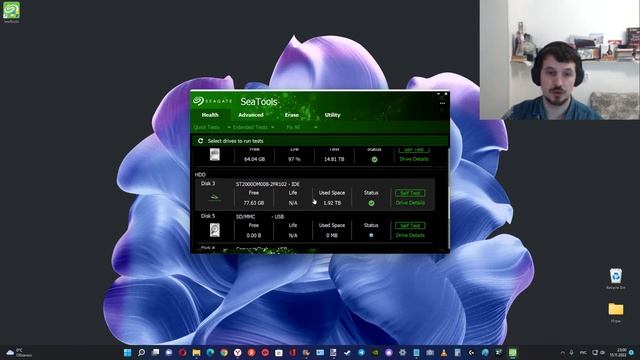Viewport: 640px width, 360px height.
Task: Click the 1.92 TB used space value
Action: click(332, 203)
